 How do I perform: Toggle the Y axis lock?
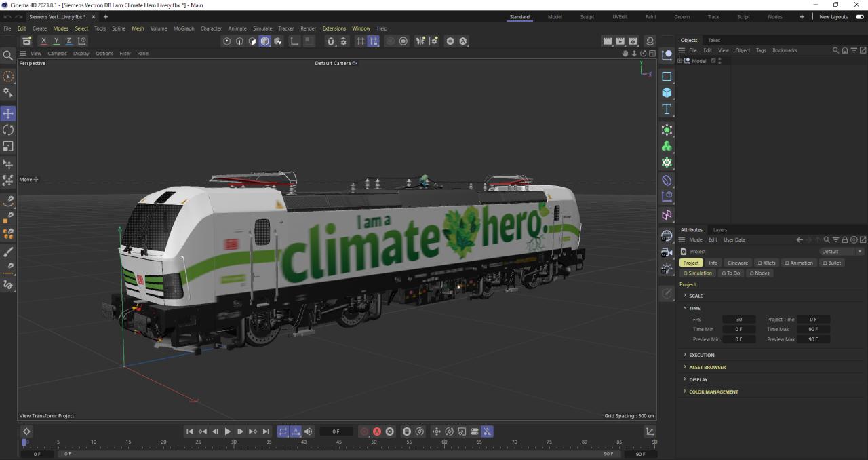(56, 41)
